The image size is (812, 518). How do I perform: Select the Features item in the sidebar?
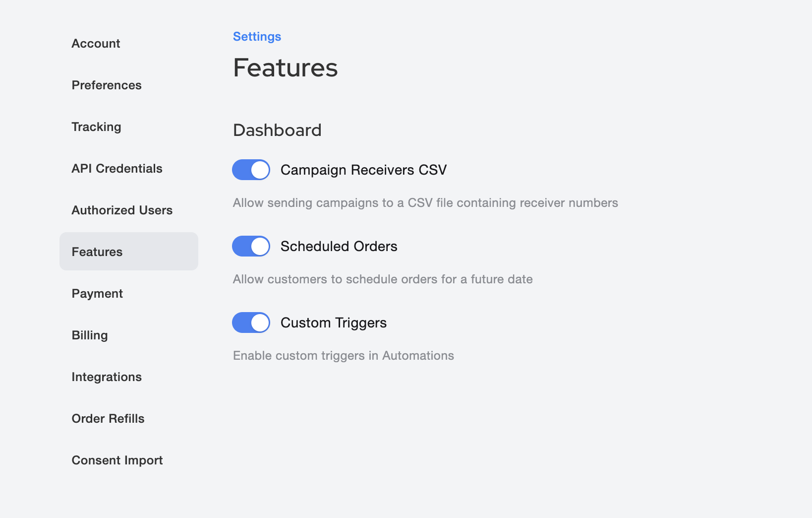[x=97, y=252]
